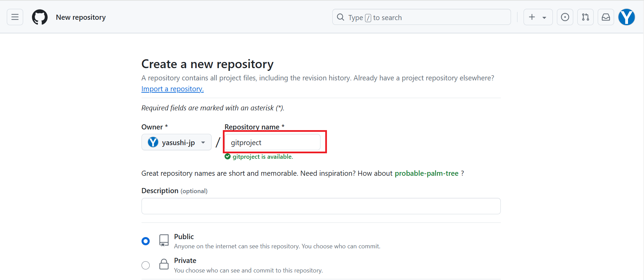The width and height of the screenshot is (644, 280).
Task: Click the search magnifier icon
Action: point(340,17)
